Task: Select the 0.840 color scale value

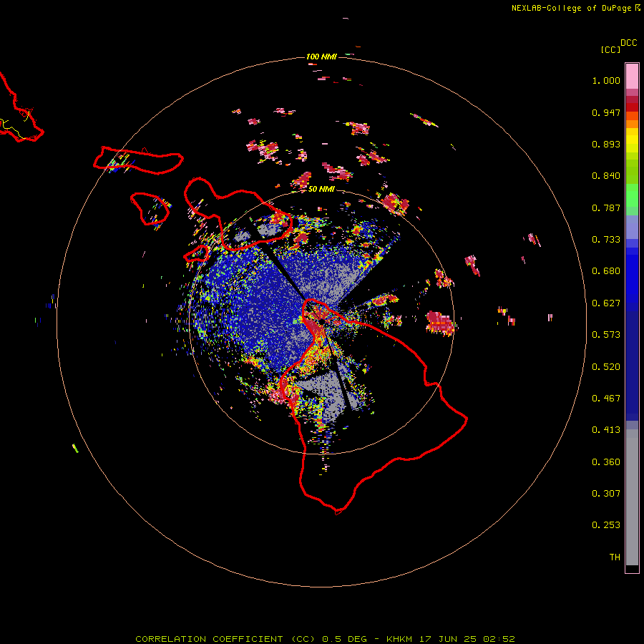Action: tap(606, 176)
